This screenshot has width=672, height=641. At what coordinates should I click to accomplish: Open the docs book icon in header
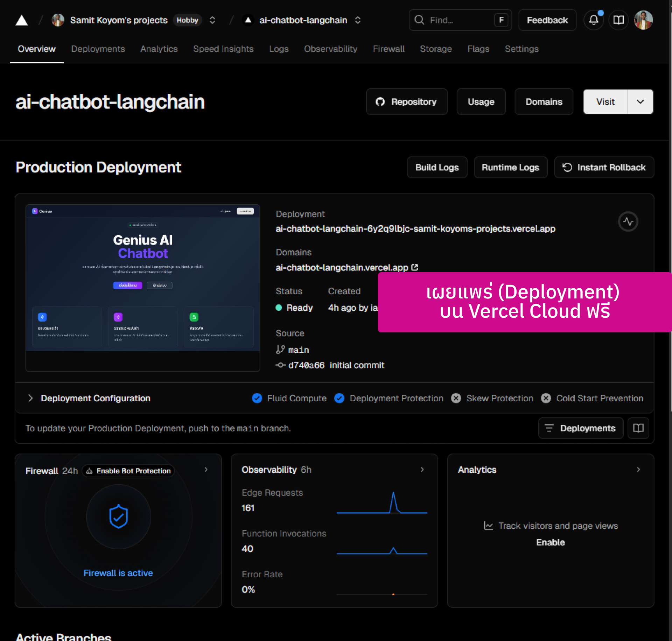618,20
